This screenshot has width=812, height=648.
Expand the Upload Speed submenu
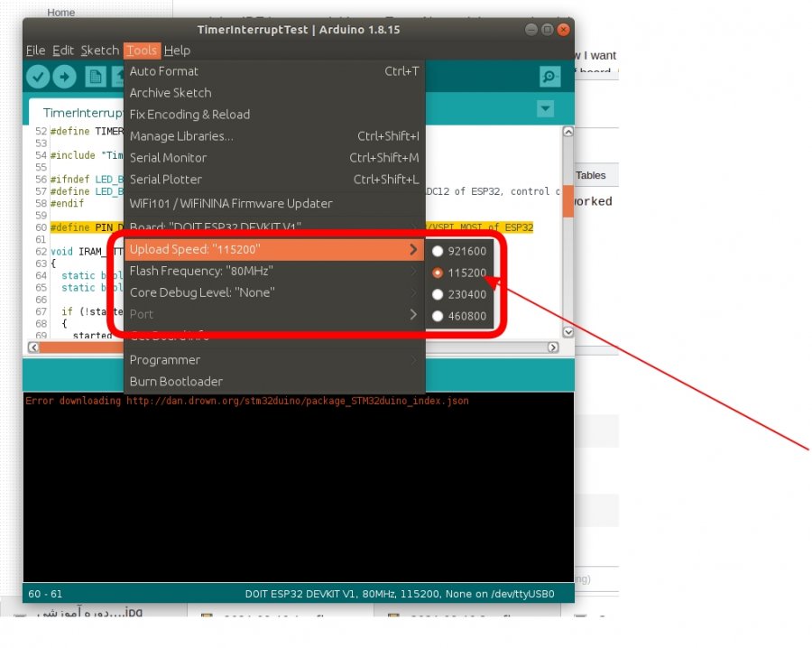click(x=274, y=249)
